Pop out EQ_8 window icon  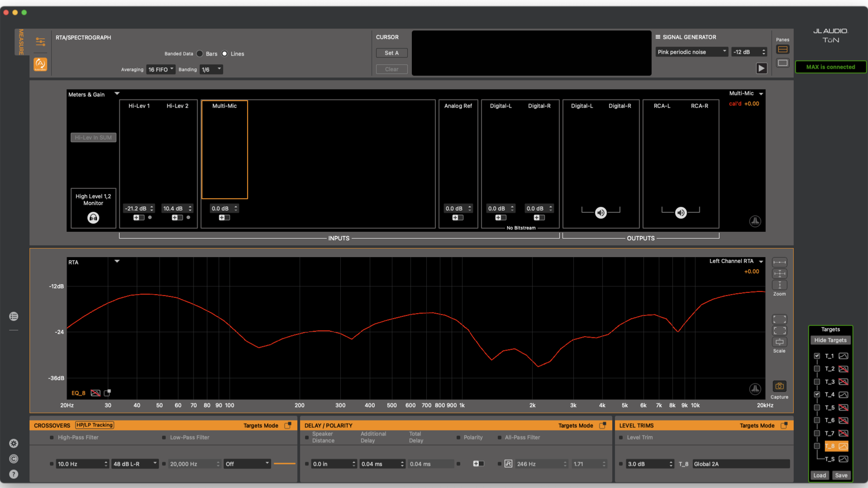pyautogui.click(x=107, y=393)
